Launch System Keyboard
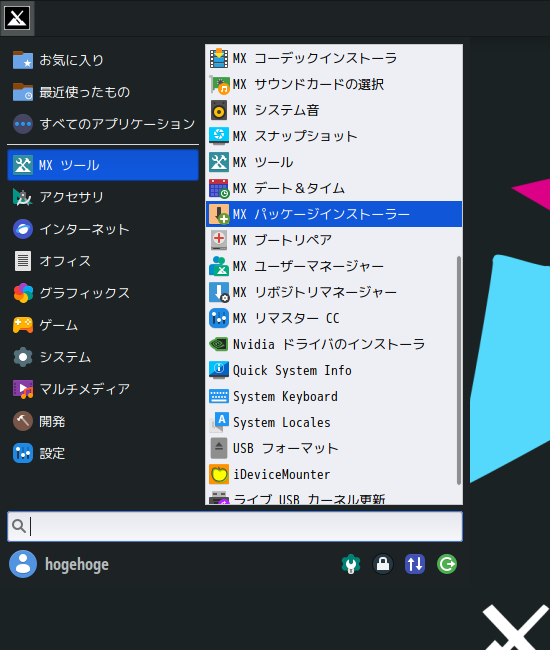The image size is (550, 650). pos(334,396)
